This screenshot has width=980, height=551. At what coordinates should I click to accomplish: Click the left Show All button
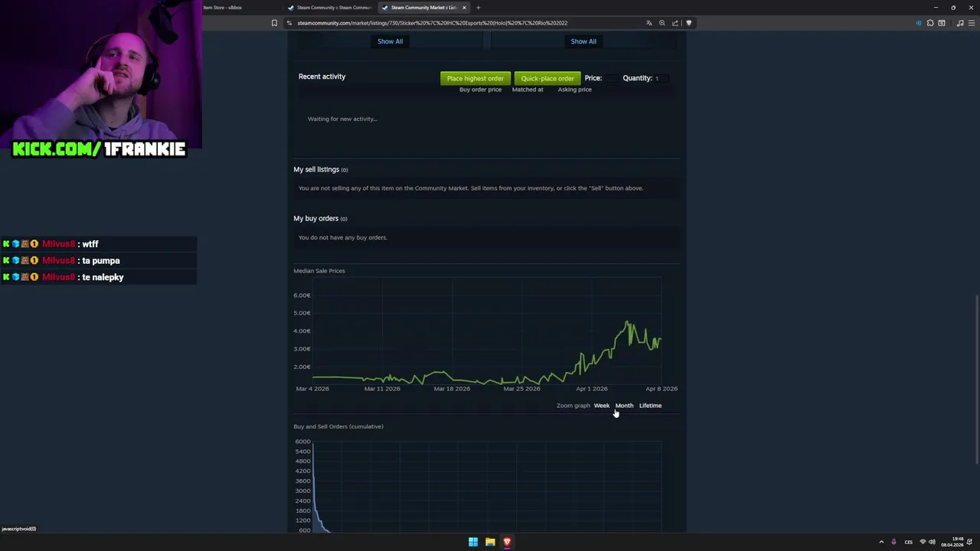tap(390, 41)
